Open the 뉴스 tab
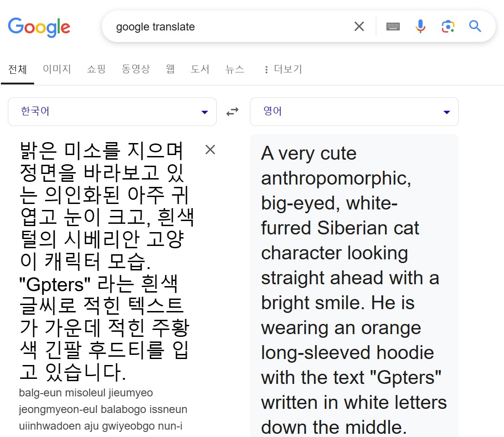This screenshot has width=504, height=437. tap(235, 70)
